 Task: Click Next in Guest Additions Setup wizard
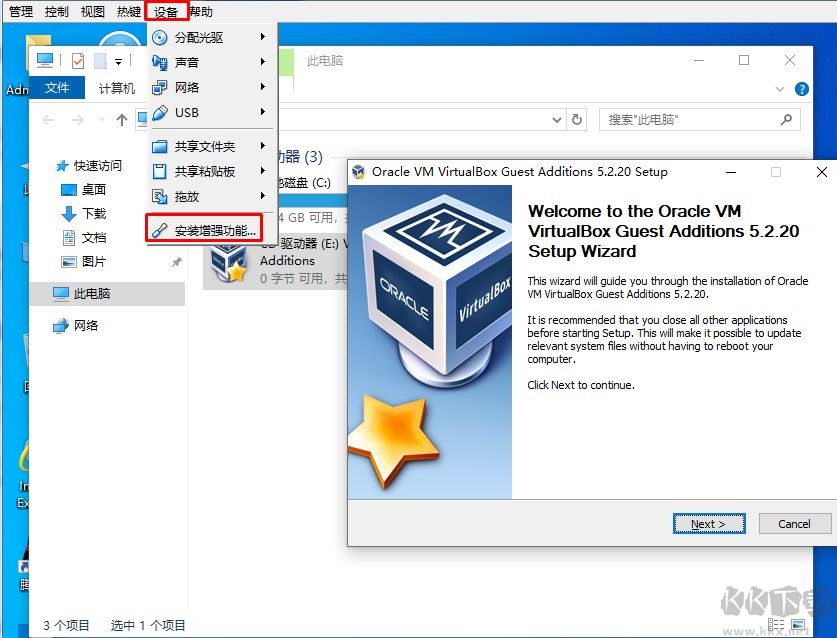tap(709, 523)
